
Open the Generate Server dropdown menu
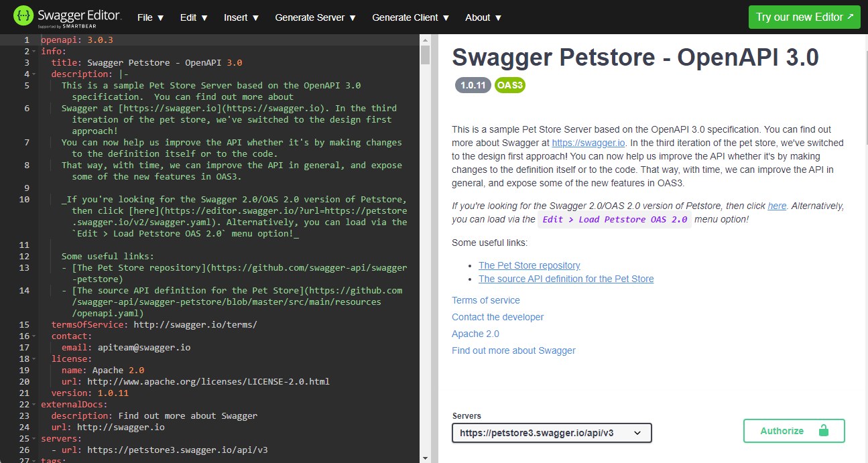point(315,17)
